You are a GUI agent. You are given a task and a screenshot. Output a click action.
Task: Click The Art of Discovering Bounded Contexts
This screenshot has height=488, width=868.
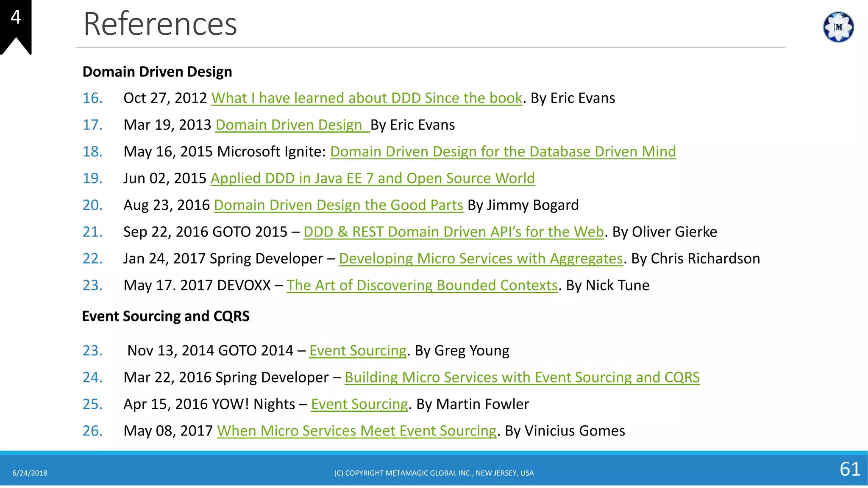click(x=422, y=285)
